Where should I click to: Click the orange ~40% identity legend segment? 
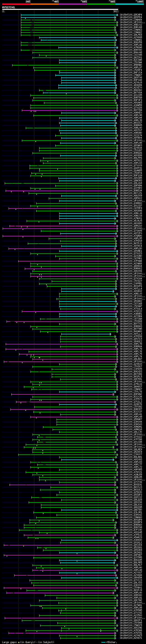click(45, 4)
